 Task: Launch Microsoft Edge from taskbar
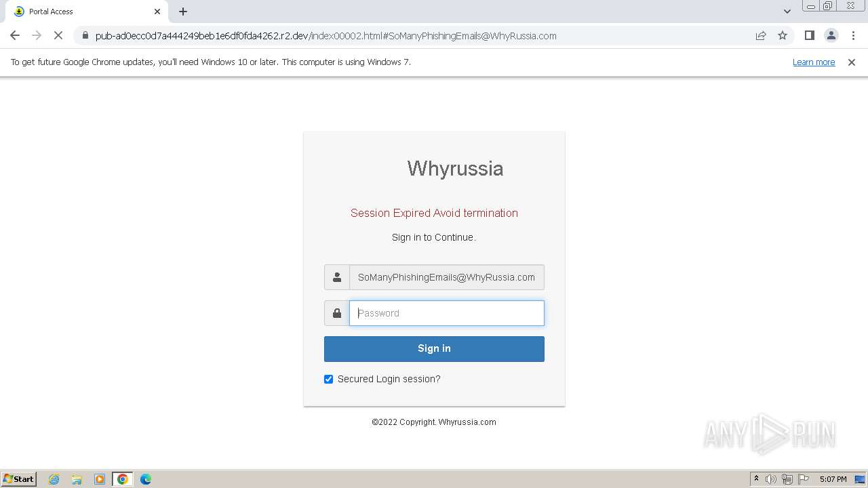(146, 479)
